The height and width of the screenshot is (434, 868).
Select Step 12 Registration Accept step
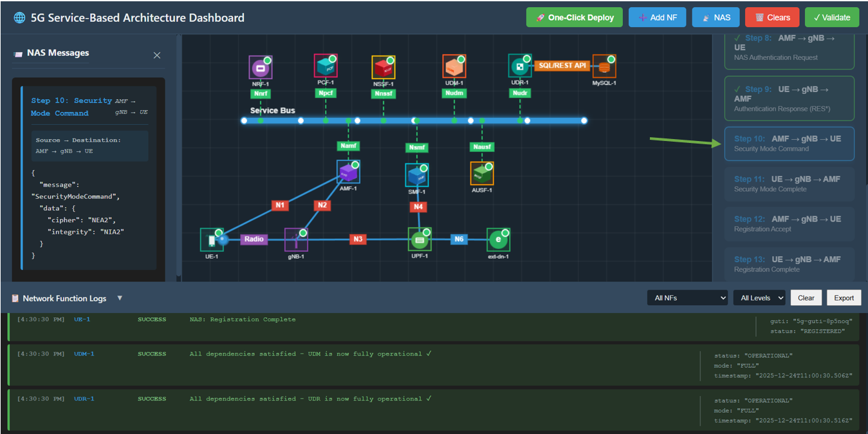(x=789, y=223)
